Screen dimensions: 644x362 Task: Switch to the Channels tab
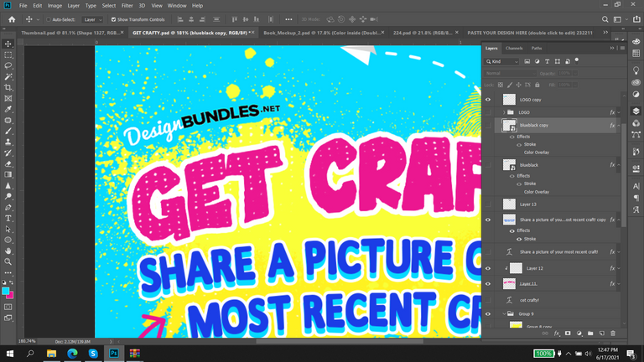514,49
